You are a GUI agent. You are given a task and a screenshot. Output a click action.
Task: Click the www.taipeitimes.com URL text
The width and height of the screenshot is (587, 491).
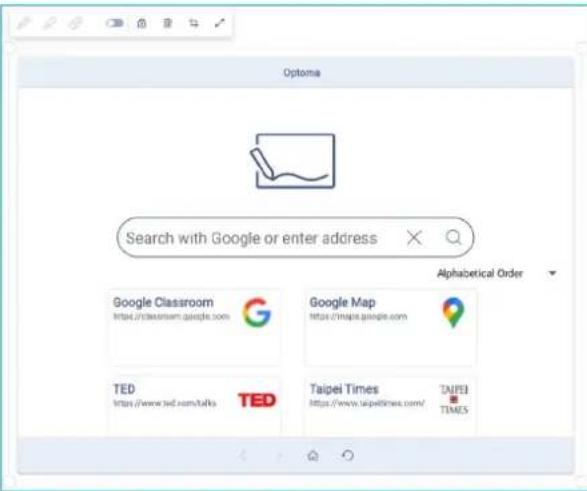tap(367, 403)
